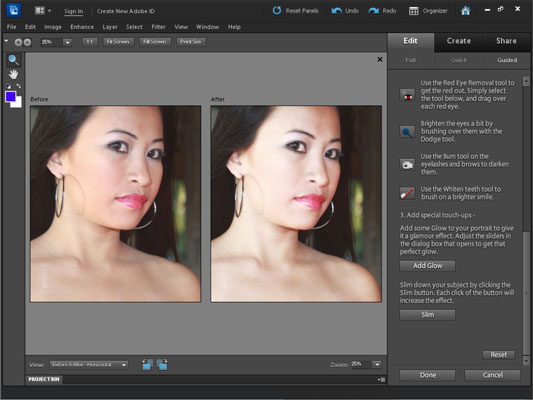Click the Project Bin tab
This screenshot has height=400, width=533.
[x=44, y=379]
